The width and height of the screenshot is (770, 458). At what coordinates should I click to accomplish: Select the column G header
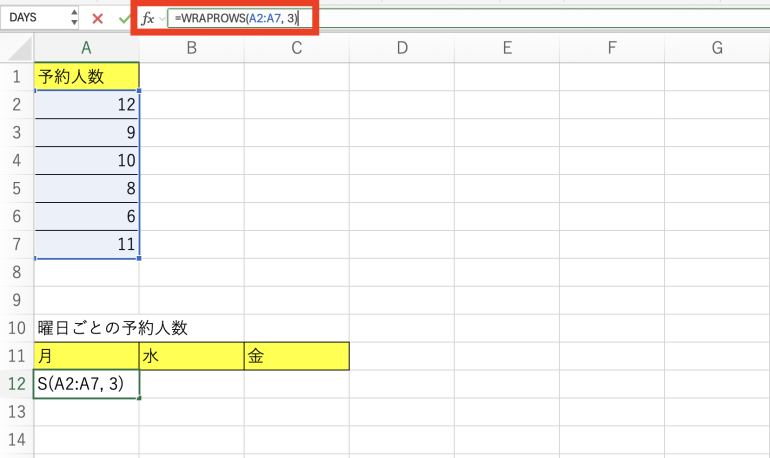pos(717,48)
